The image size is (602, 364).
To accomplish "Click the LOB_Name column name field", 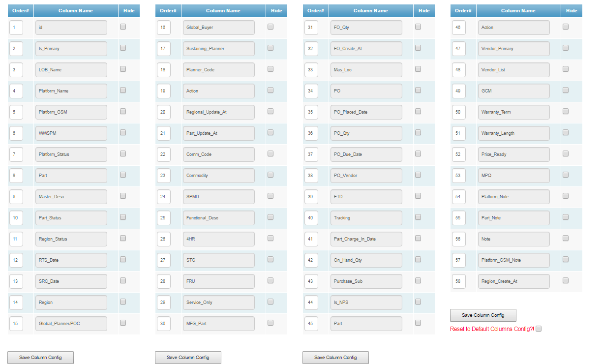I will click(71, 69).
